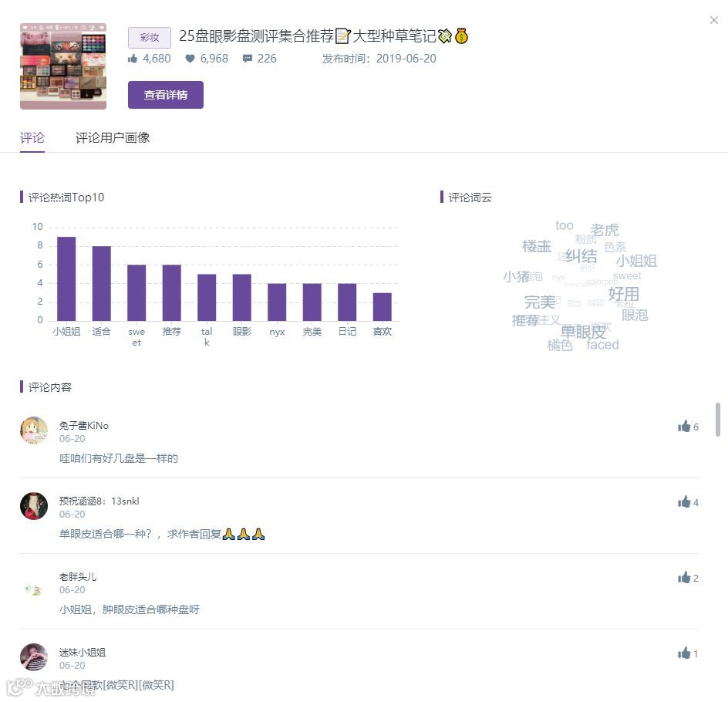Image resolution: width=728 pixels, height=702 pixels.
Task: Like 兔子酱KiNo's comment with 6 likes
Action: coord(684,426)
